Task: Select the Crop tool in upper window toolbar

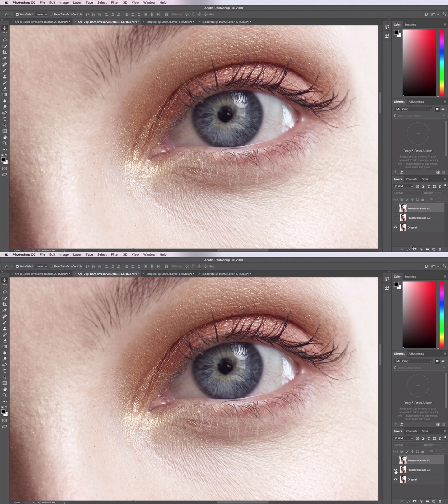Action: pos(5,52)
